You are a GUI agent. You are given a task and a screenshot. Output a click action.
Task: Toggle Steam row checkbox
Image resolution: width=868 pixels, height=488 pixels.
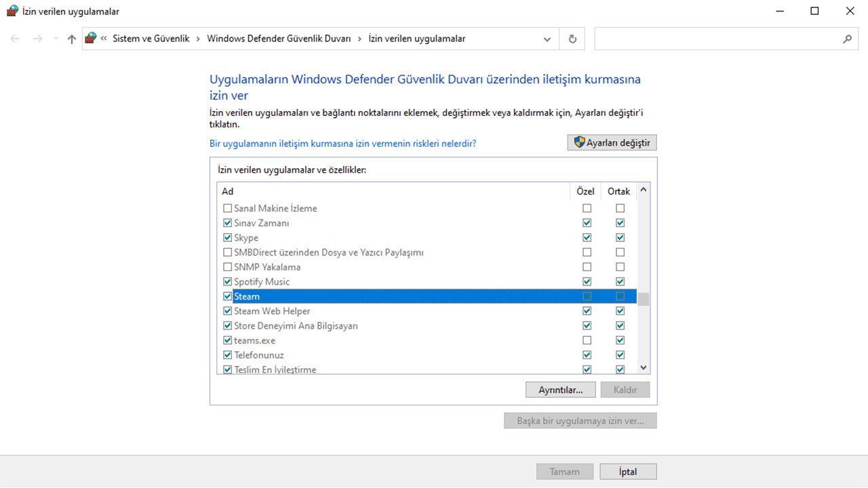(x=228, y=296)
